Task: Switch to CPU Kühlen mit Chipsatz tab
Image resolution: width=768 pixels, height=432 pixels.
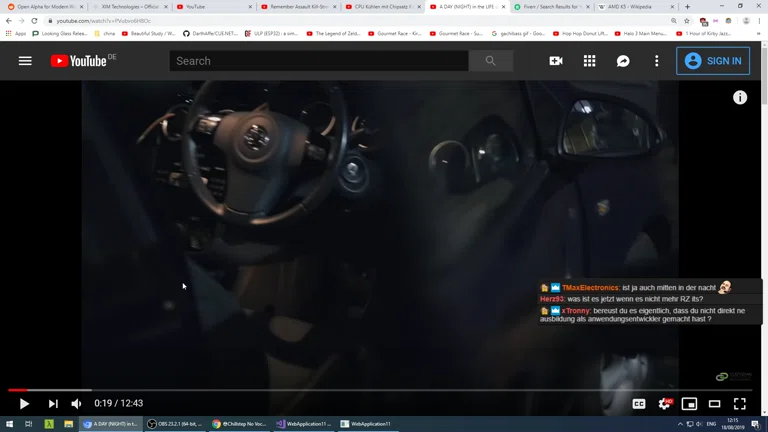Action: point(383,7)
